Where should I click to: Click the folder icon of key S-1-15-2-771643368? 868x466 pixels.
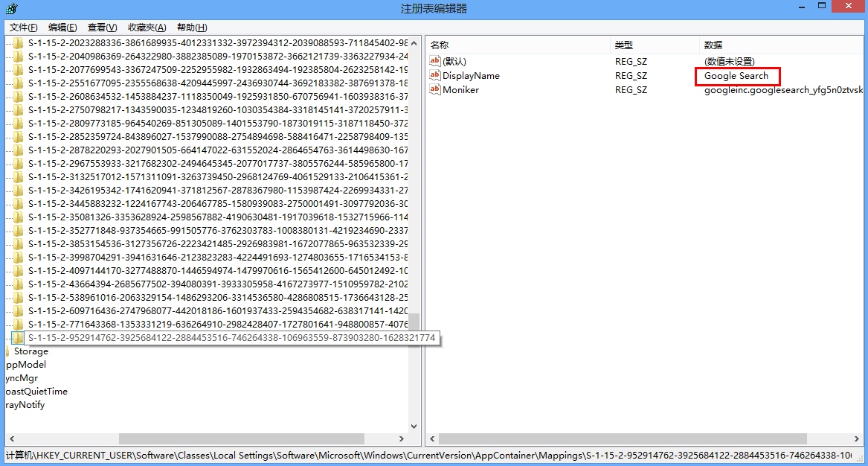[18, 324]
